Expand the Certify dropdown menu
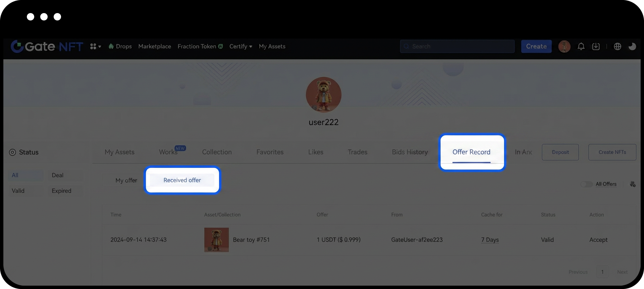The height and width of the screenshot is (289, 644). point(240,47)
